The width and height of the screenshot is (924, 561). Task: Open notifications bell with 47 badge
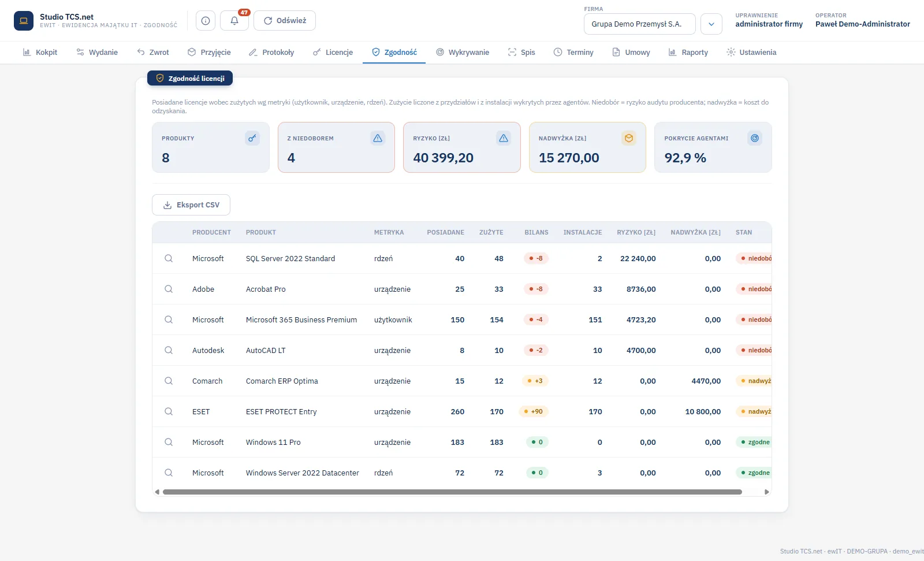(234, 21)
